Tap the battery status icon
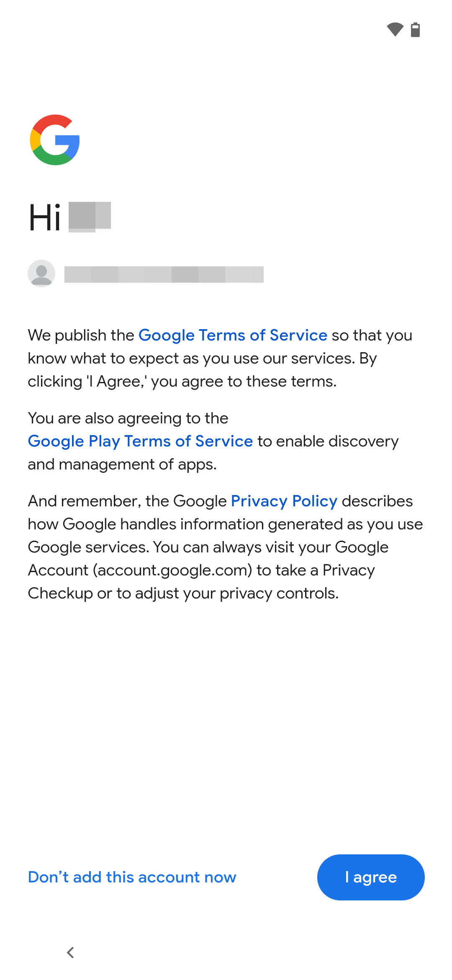This screenshot has height=980, width=452. [x=415, y=30]
